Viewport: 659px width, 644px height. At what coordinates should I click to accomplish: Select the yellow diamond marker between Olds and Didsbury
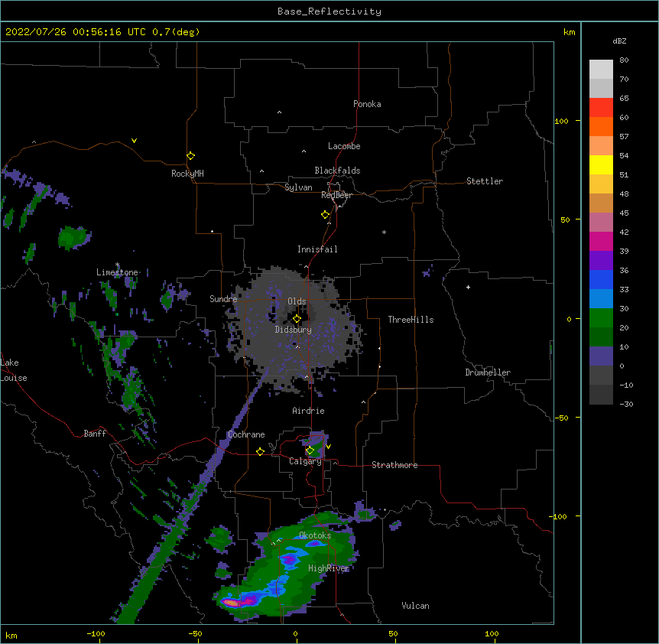pyautogui.click(x=297, y=319)
